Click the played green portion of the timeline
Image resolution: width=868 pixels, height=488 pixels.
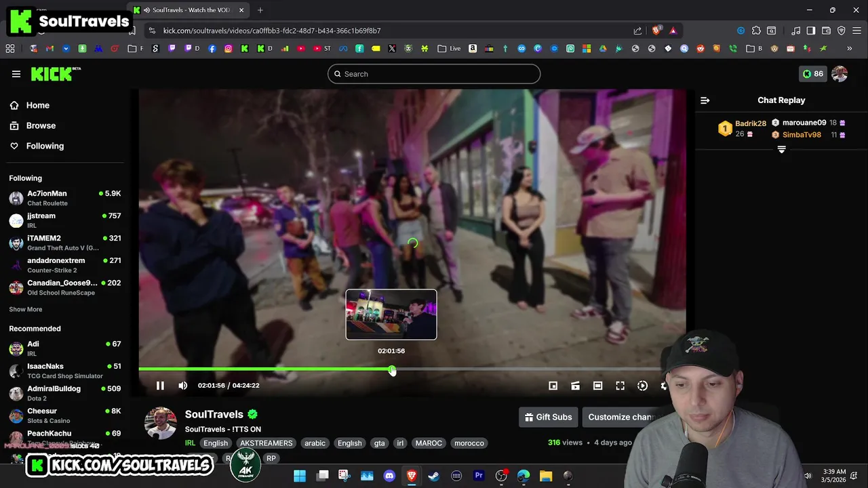[x=264, y=369]
